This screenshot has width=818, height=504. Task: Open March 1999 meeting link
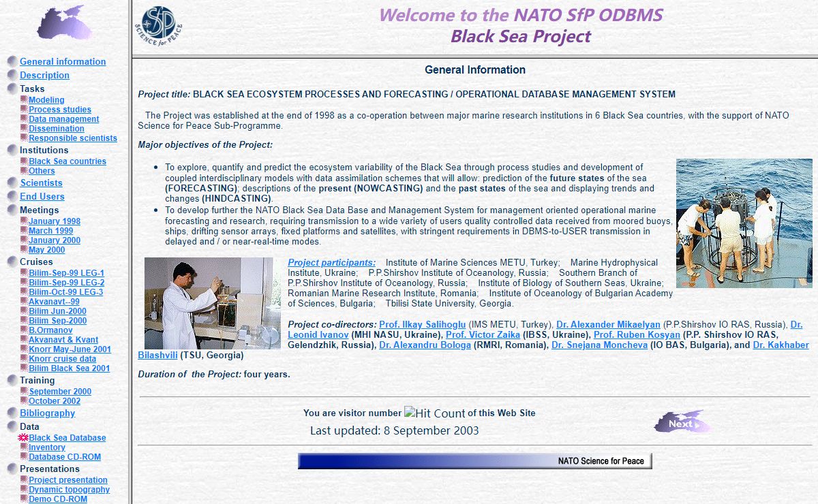click(x=51, y=231)
